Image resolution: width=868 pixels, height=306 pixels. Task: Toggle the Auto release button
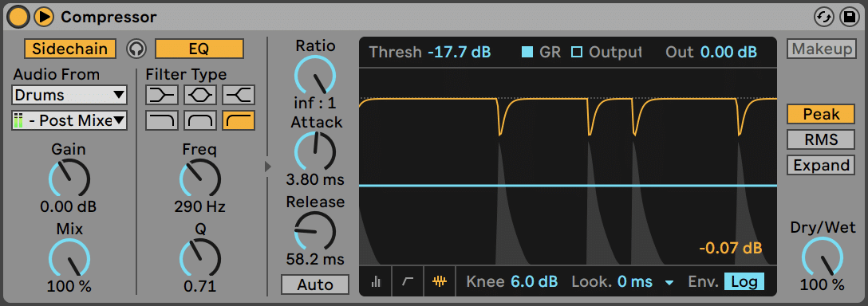coord(315,284)
